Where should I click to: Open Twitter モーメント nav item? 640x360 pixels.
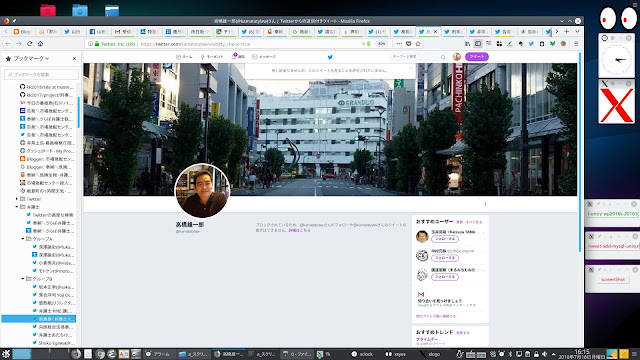coord(212,57)
